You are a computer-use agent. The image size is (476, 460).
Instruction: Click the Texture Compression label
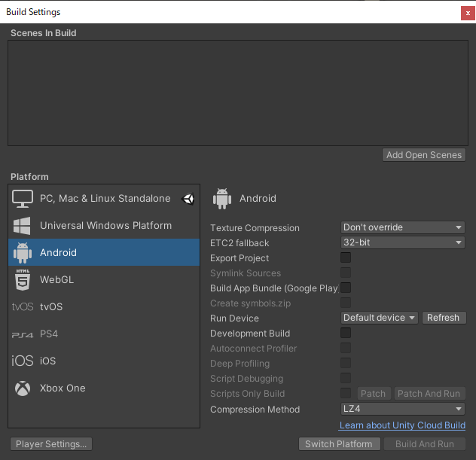coord(255,228)
